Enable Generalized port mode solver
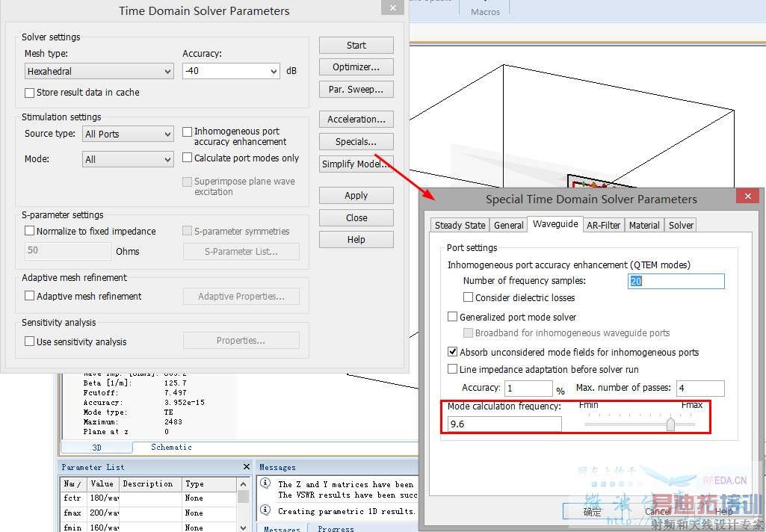The width and height of the screenshot is (766, 532). [x=452, y=317]
